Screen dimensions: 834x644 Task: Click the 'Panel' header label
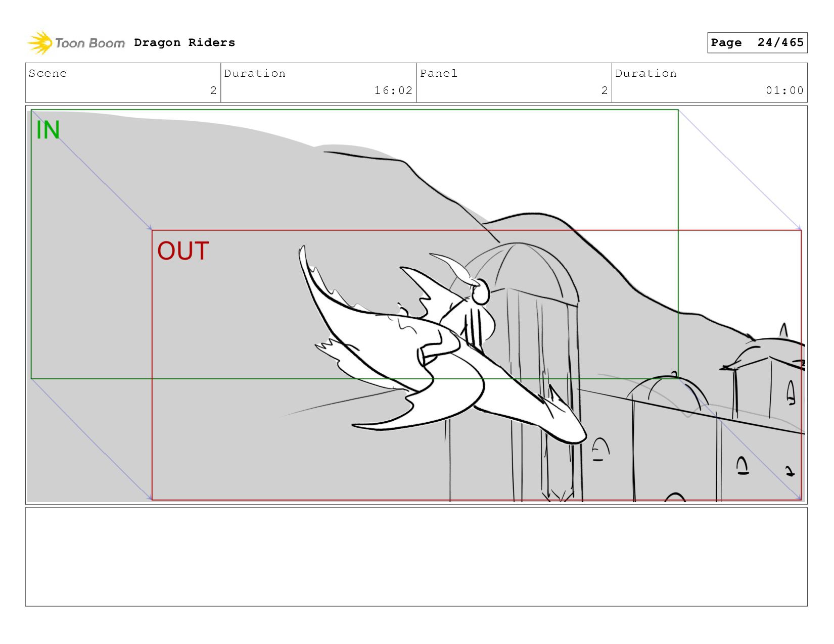[439, 73]
